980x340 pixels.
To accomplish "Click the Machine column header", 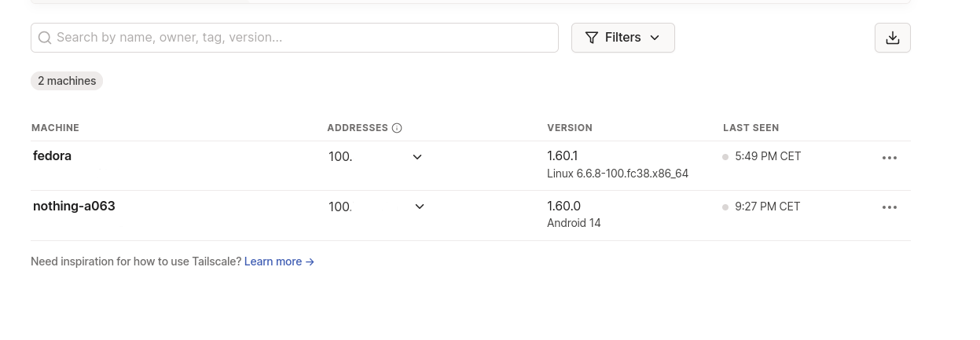I will (x=55, y=128).
